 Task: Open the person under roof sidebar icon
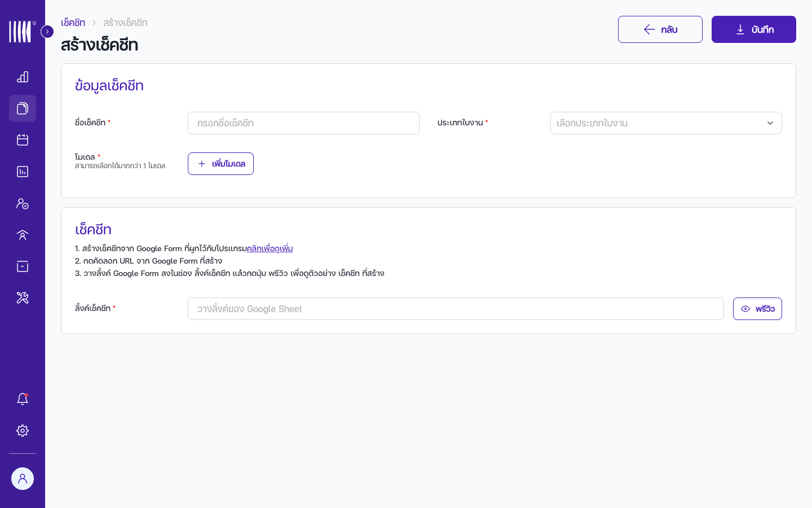point(23,235)
